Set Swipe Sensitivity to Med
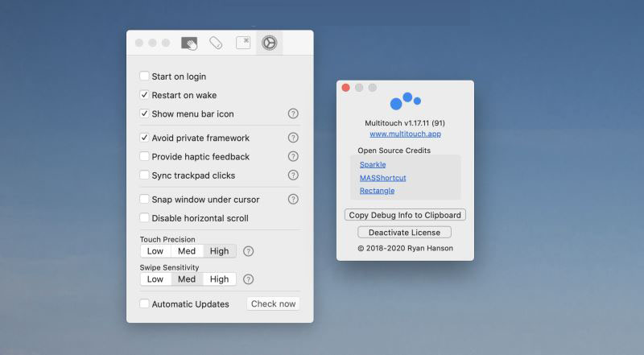 (187, 279)
